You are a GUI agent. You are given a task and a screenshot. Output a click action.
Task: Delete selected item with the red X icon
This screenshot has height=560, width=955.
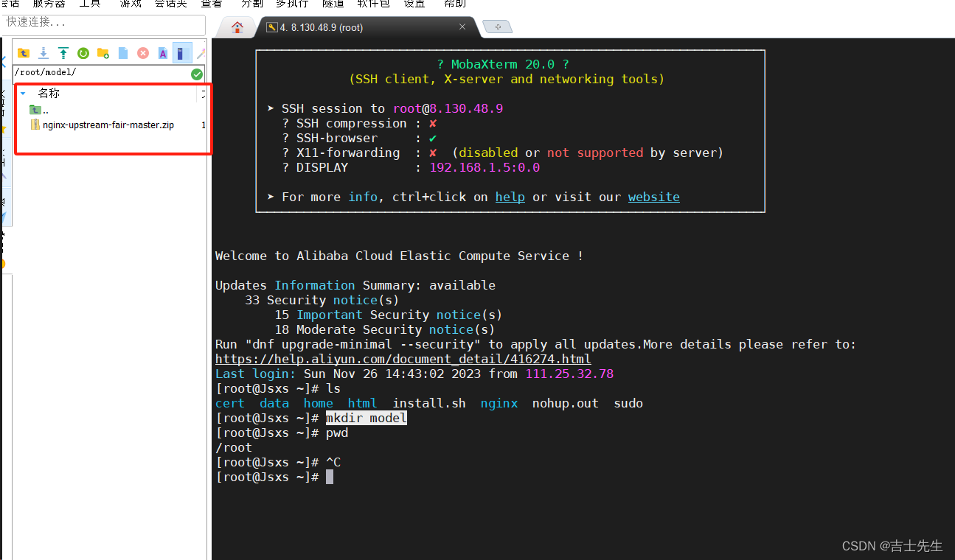point(143,53)
